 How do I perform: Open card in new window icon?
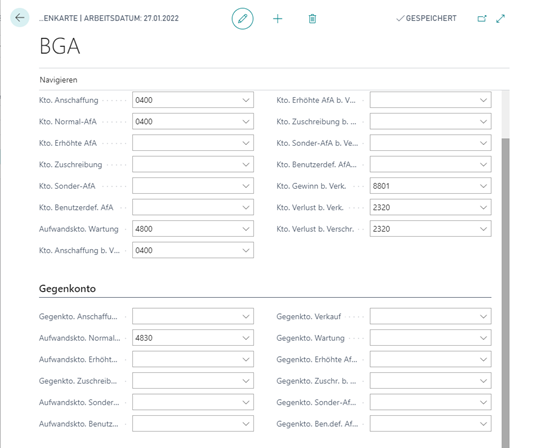482,19
